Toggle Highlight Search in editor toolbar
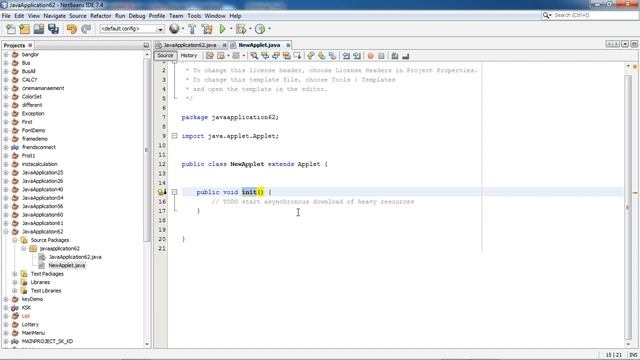 coord(287,56)
